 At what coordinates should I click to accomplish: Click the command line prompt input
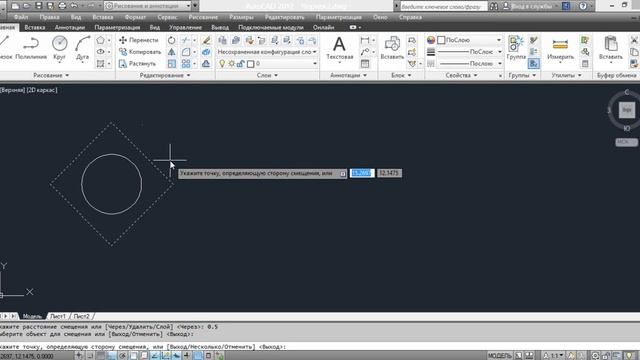320,347
